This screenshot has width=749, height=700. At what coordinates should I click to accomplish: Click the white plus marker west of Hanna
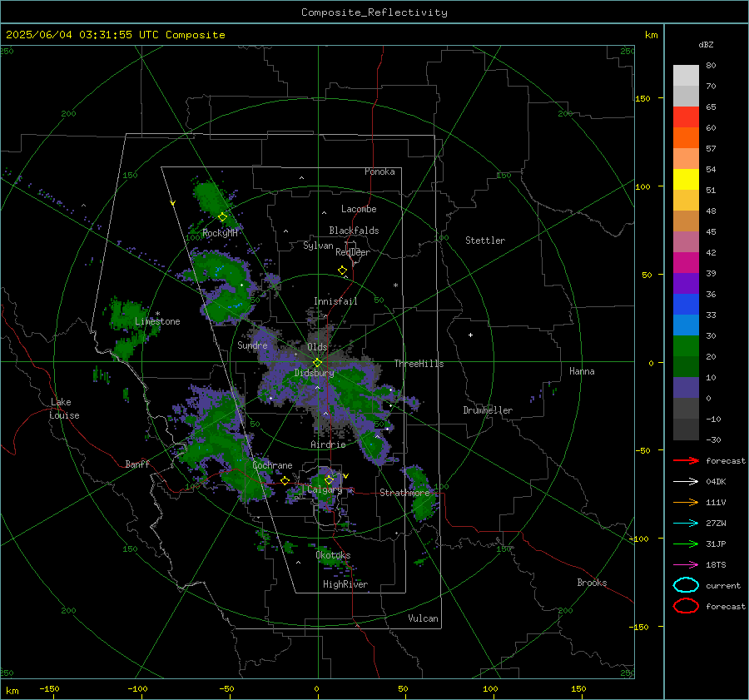click(470, 335)
